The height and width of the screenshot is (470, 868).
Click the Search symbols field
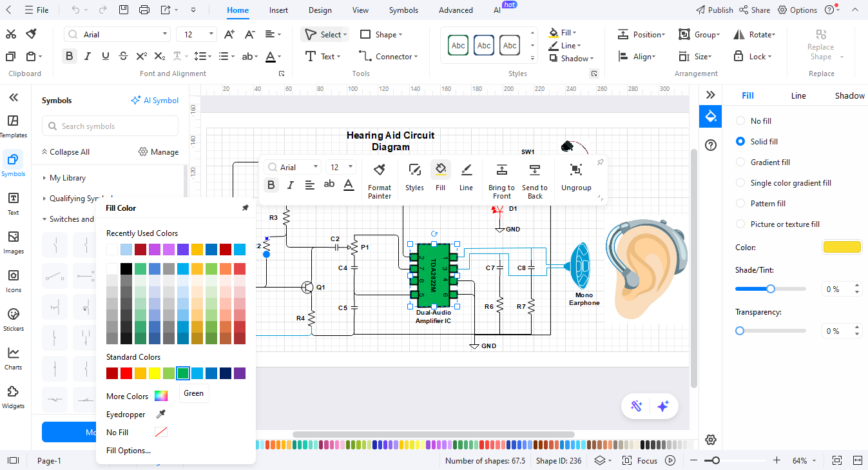coord(110,126)
